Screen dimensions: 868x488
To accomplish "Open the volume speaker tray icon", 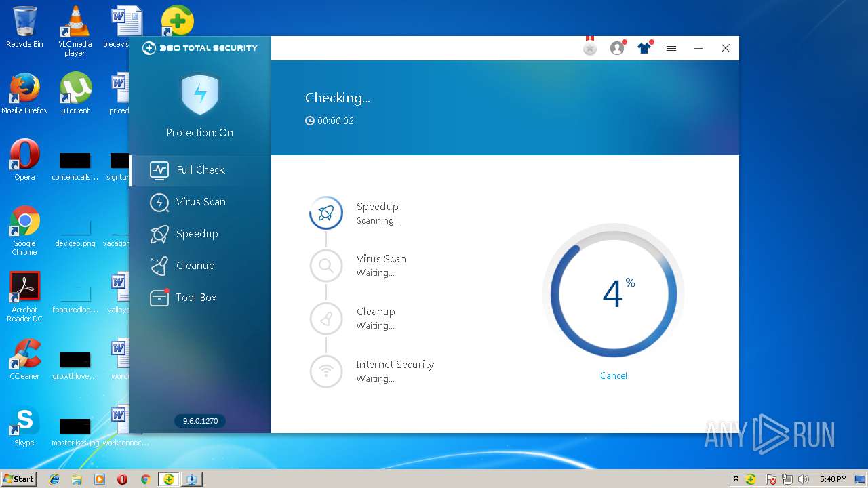I will (804, 479).
